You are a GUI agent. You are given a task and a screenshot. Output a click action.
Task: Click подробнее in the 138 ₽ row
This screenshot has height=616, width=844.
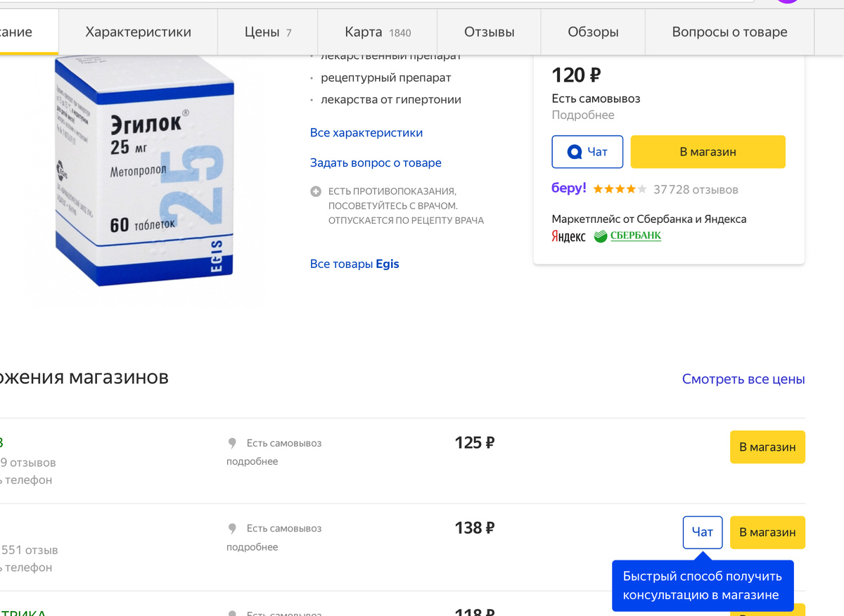click(x=252, y=547)
